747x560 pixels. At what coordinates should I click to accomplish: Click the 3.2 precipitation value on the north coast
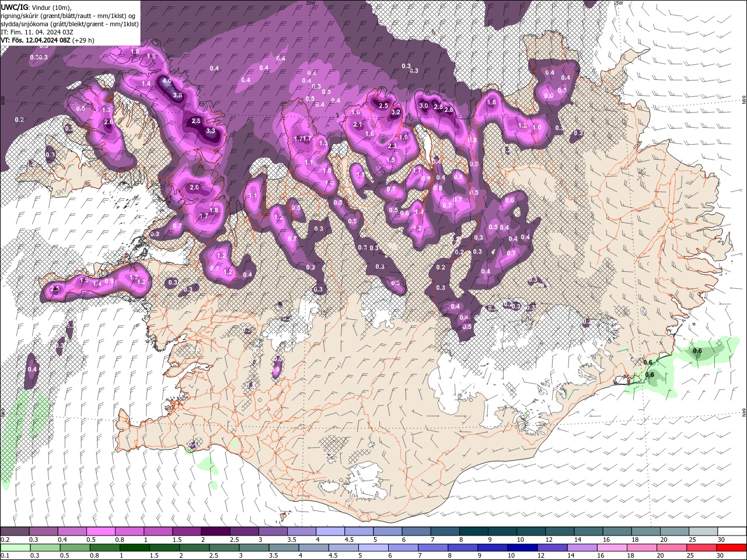point(396,112)
